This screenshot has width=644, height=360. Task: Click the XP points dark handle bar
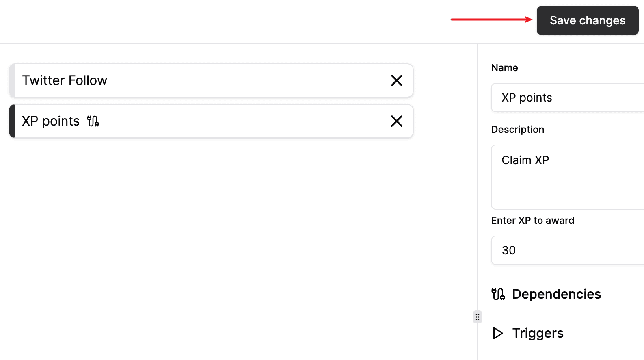click(x=12, y=121)
